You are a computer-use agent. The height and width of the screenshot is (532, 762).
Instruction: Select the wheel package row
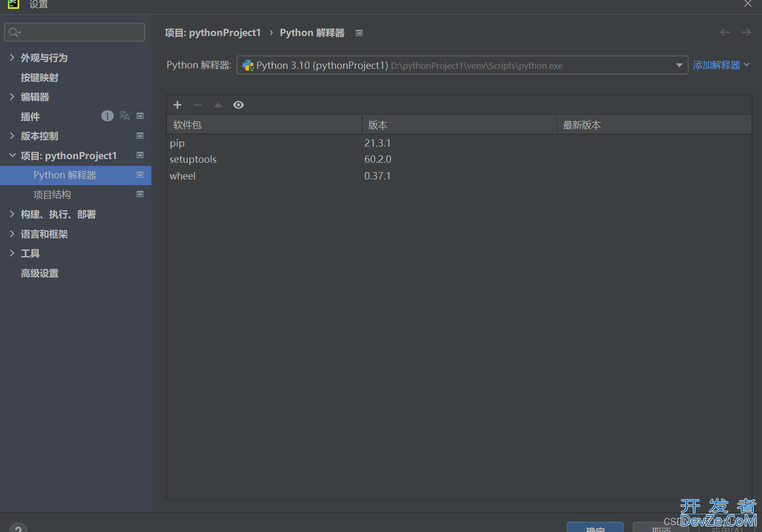point(459,176)
